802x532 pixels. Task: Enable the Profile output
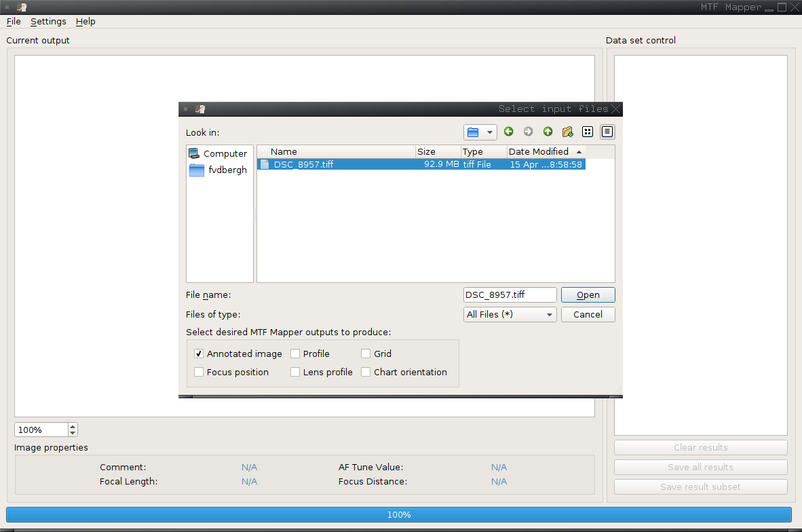pos(295,354)
